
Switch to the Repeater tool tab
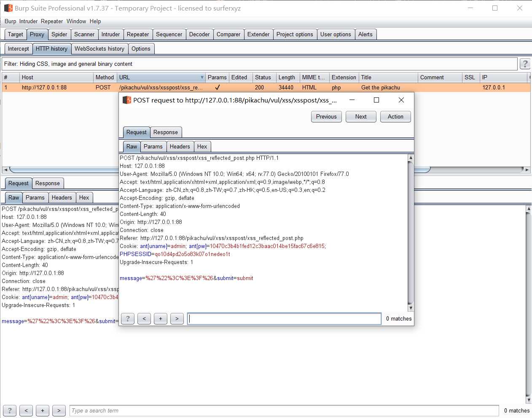tap(138, 34)
